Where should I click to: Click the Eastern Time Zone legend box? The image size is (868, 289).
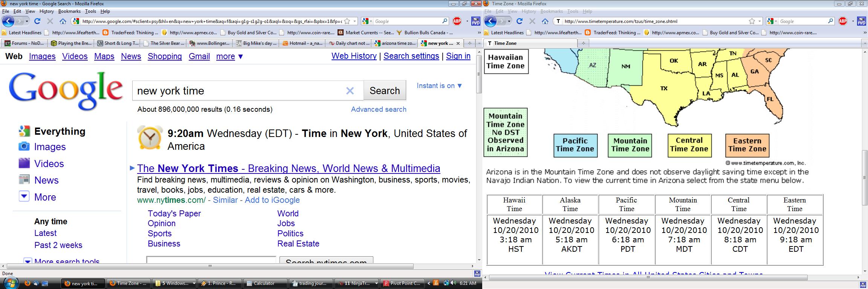(x=747, y=145)
